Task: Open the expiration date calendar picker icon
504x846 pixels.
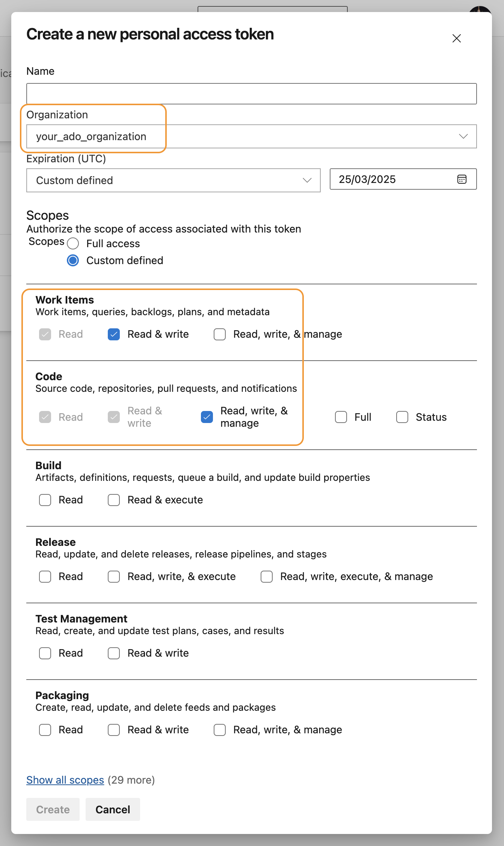Action: point(462,179)
